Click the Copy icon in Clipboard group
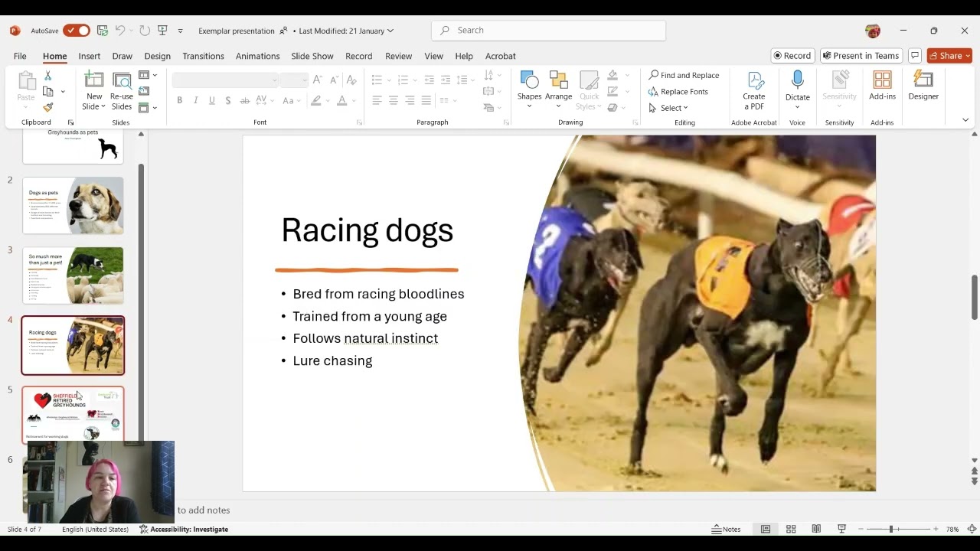The image size is (980, 551). pyautogui.click(x=47, y=91)
